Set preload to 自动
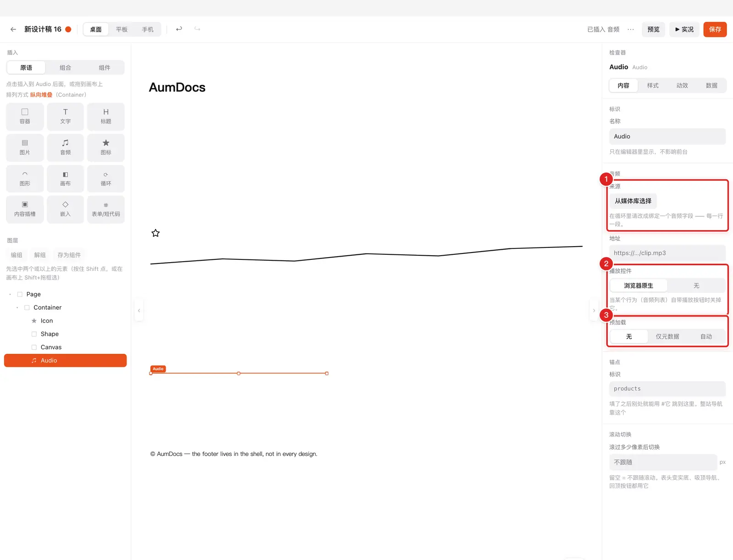Screen dimensions: 733x560 click(706, 336)
